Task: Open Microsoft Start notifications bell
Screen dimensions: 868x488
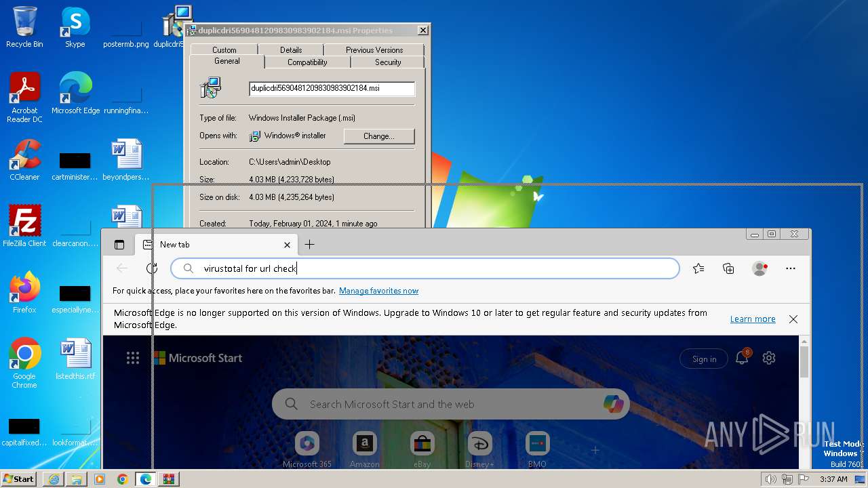Action: tap(743, 358)
